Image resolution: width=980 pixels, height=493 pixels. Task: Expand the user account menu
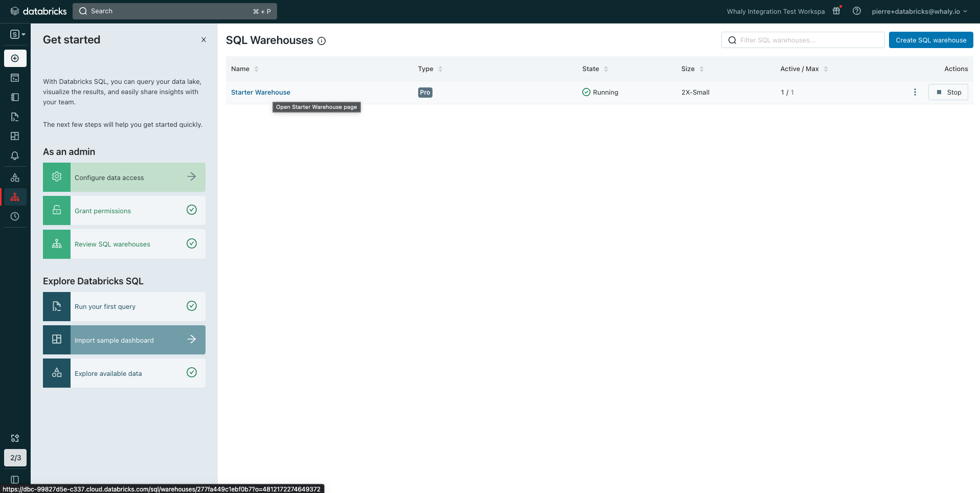coord(919,11)
